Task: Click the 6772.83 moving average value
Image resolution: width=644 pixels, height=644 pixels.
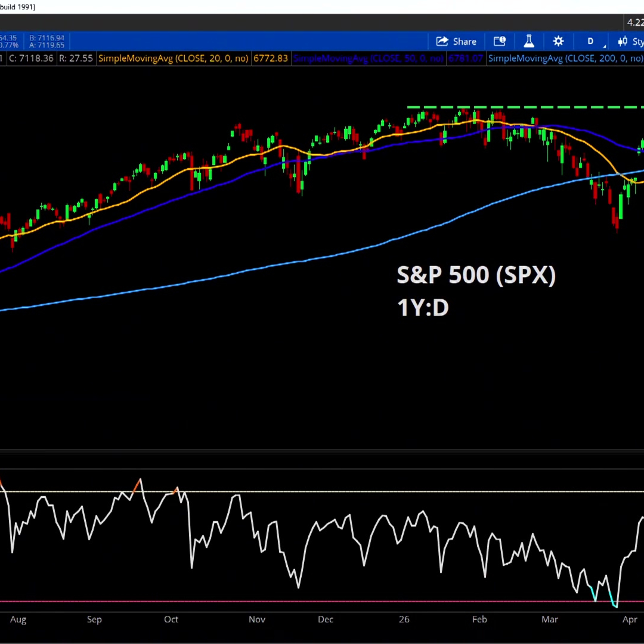Action: point(271,59)
